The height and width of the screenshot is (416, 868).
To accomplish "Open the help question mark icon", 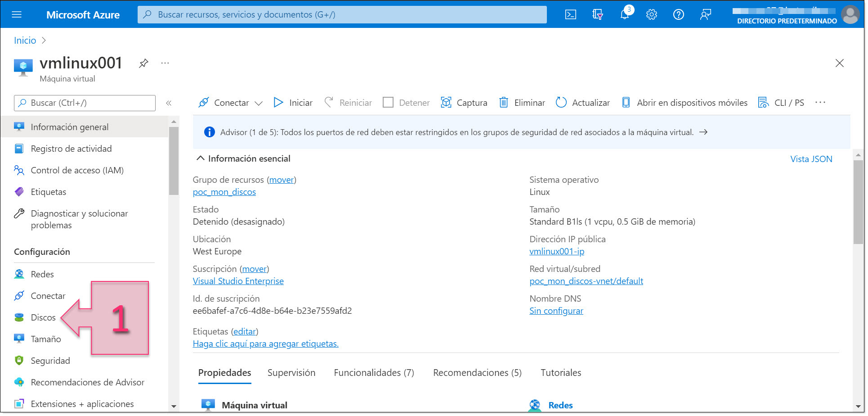I will click(x=678, y=14).
